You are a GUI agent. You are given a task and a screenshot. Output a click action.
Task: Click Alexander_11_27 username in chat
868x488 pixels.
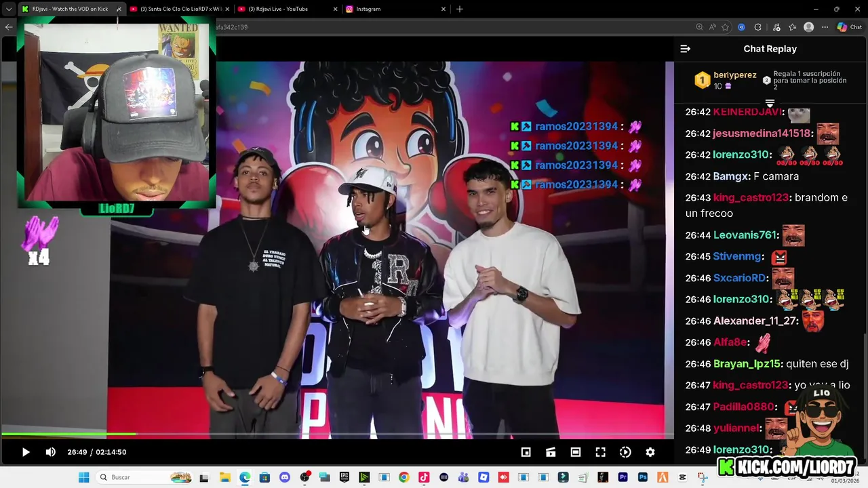click(x=755, y=321)
